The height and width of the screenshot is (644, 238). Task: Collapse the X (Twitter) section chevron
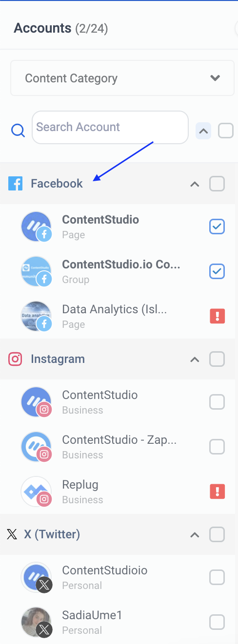point(195,535)
